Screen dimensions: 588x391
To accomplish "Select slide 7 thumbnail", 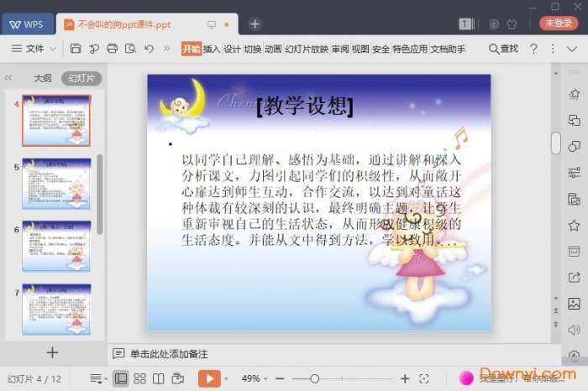I will click(56, 309).
